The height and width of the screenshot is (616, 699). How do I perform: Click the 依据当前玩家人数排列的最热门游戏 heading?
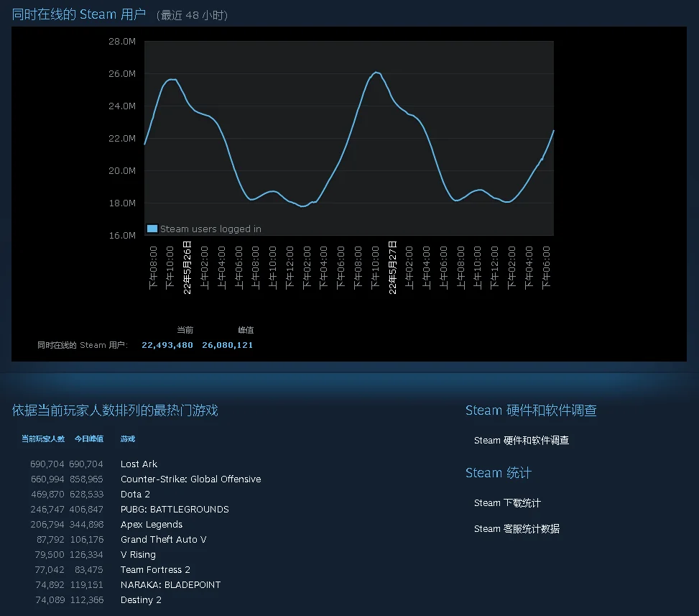(x=115, y=410)
